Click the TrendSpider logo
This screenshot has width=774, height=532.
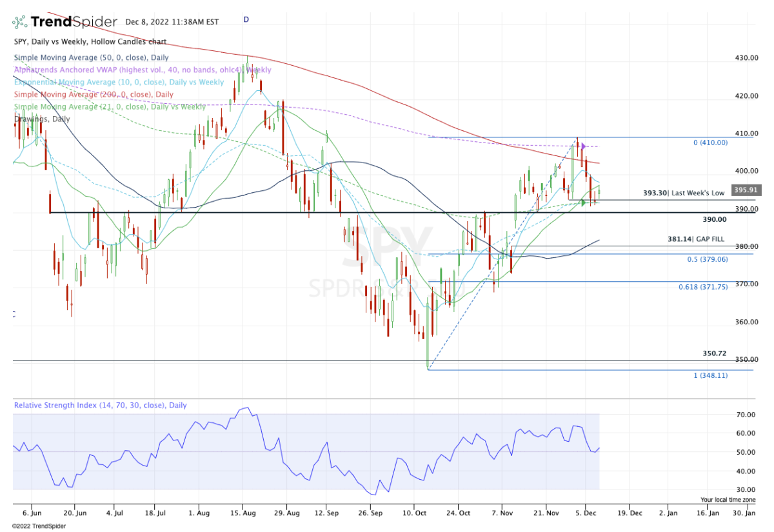coord(64,22)
